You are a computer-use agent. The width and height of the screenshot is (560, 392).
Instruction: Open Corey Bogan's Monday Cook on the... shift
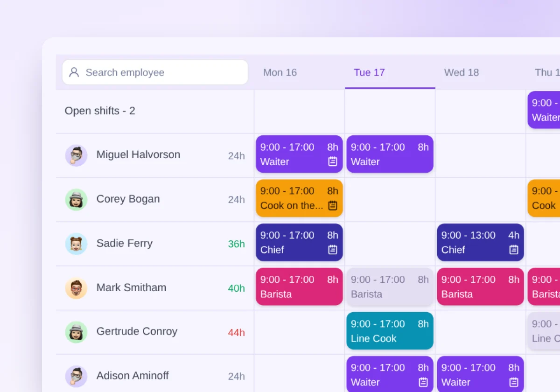pyautogui.click(x=299, y=198)
